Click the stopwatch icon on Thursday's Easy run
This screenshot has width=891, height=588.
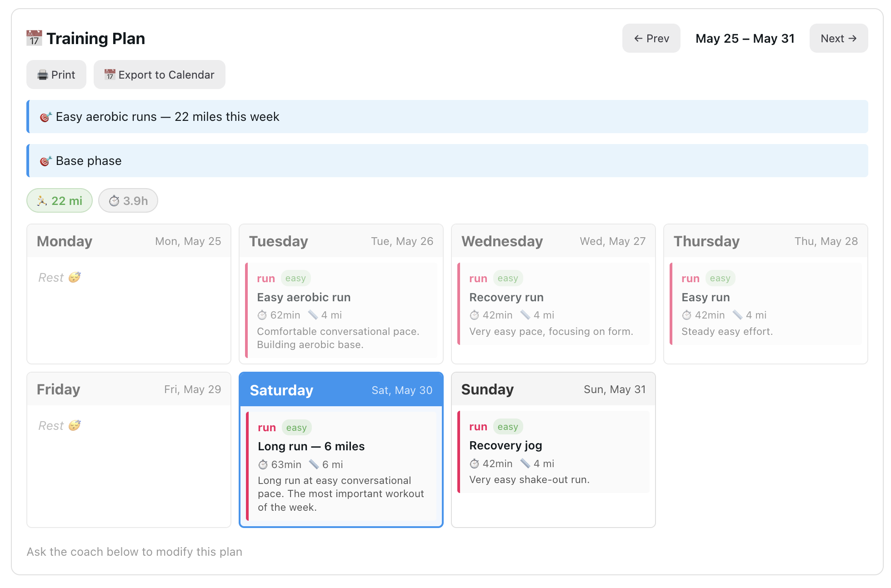click(687, 315)
